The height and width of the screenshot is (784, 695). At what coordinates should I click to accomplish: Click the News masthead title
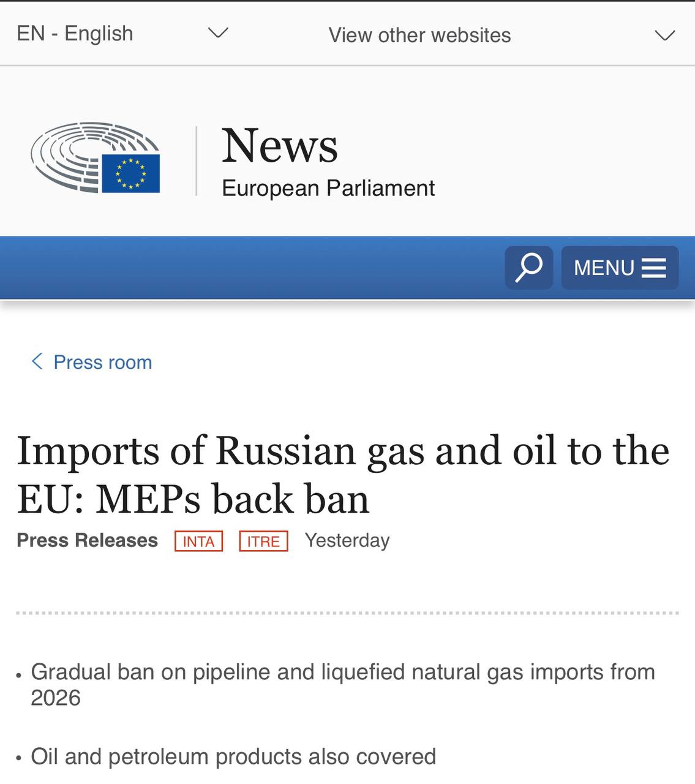[x=279, y=146]
